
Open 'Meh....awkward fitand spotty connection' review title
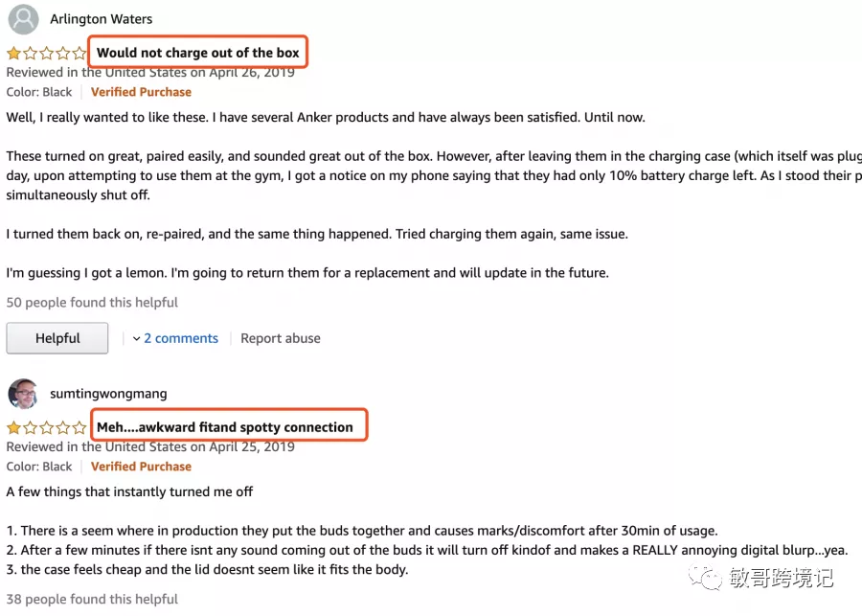click(225, 427)
